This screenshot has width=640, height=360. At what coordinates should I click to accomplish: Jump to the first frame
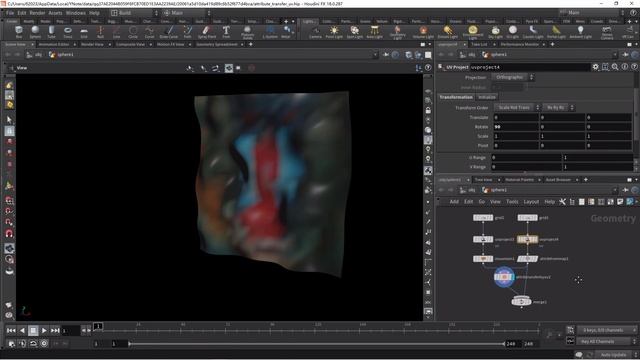11,330
